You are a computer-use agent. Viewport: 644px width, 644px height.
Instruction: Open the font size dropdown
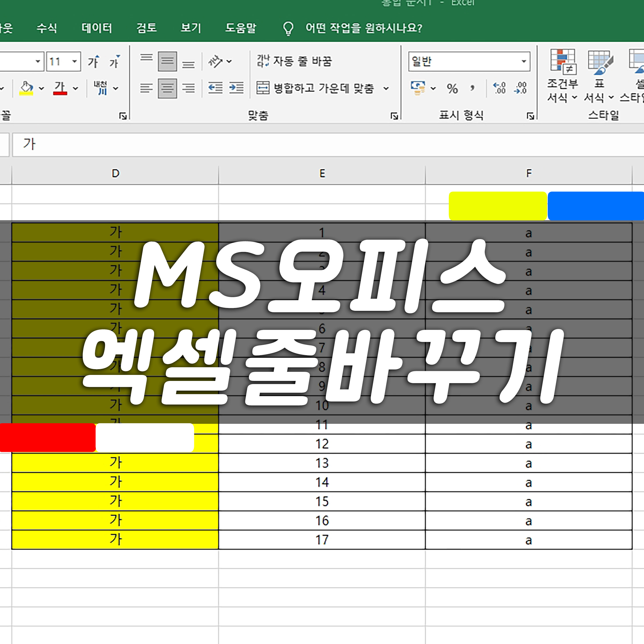point(75,61)
